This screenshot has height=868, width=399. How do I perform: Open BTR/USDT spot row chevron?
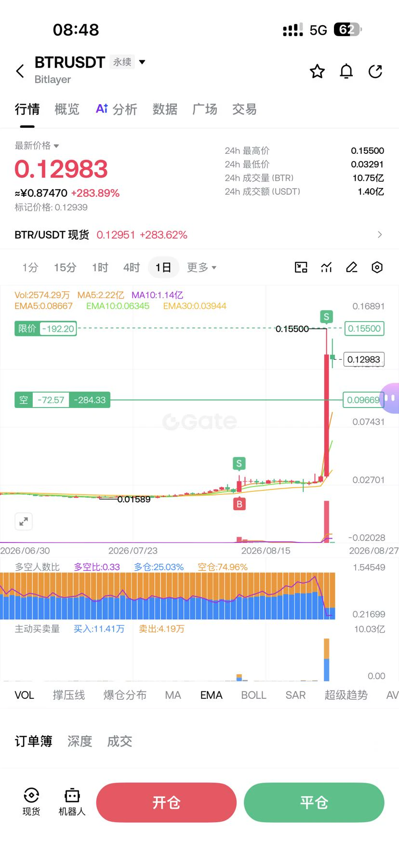tap(380, 234)
